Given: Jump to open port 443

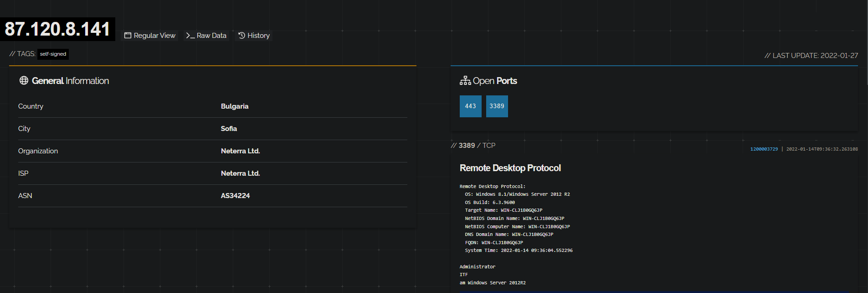Looking at the screenshot, I should pyautogui.click(x=470, y=106).
